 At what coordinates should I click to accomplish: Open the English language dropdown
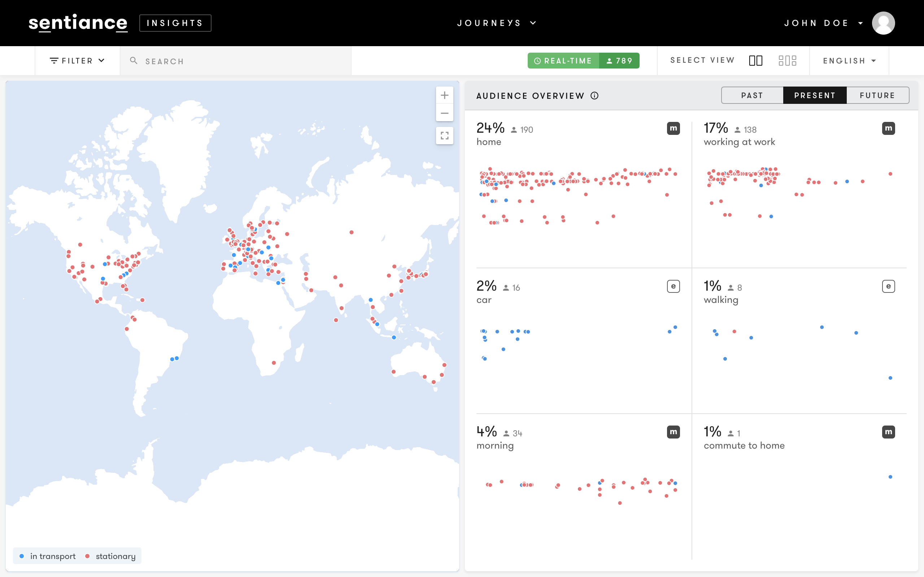(849, 61)
